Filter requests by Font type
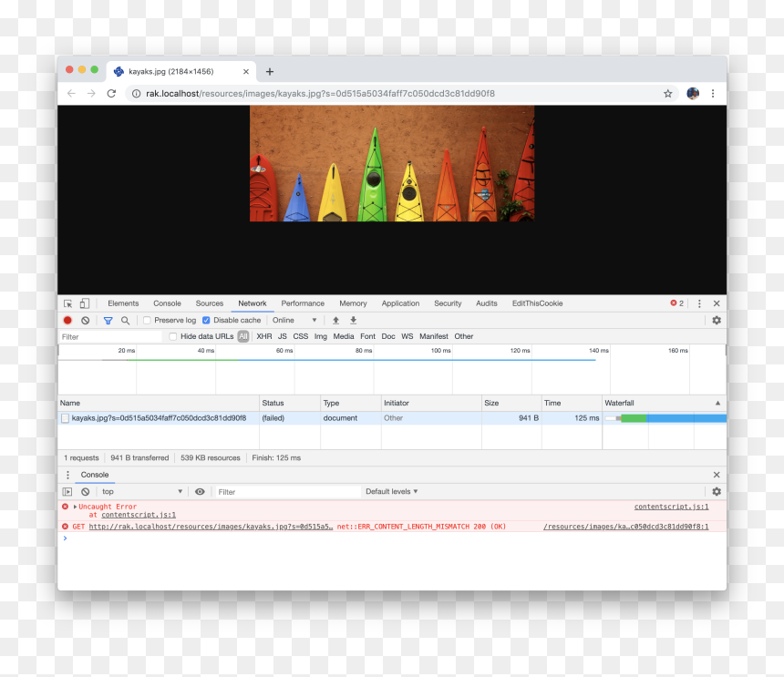Viewport: 784px width, 677px height. [367, 336]
